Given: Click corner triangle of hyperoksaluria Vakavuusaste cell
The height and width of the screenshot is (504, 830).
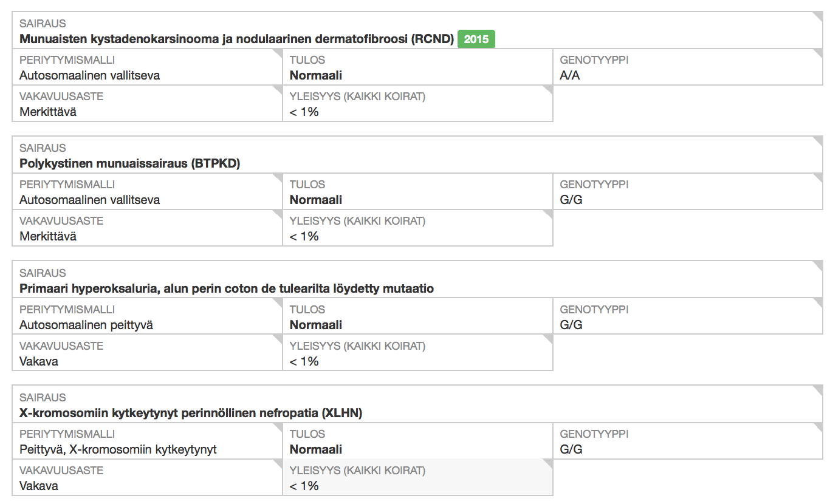Looking at the screenshot, I should click(x=278, y=338).
